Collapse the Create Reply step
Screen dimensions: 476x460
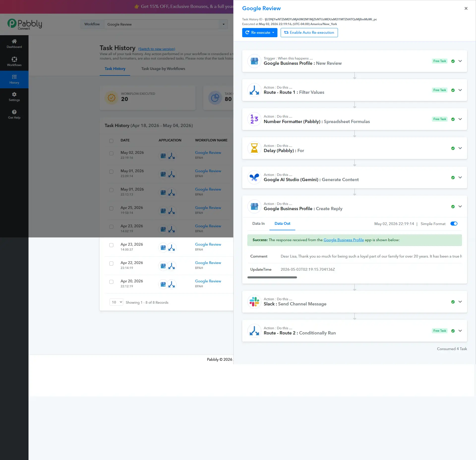pyautogui.click(x=460, y=206)
